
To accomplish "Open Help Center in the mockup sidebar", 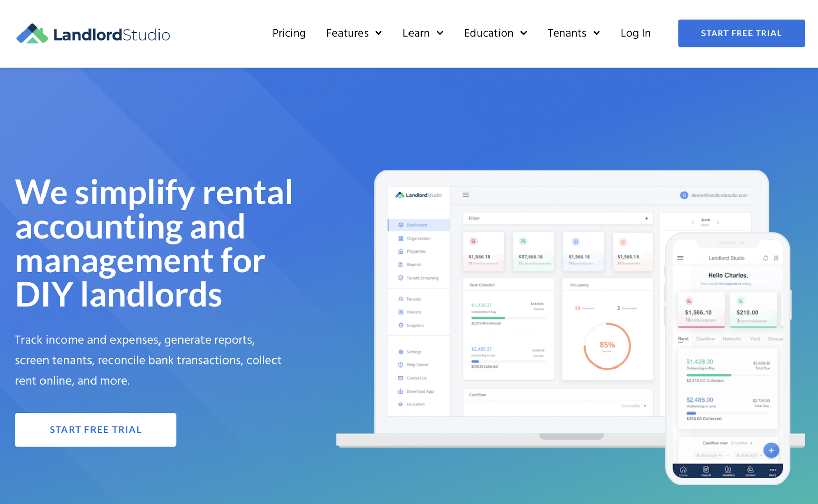I will [x=414, y=365].
